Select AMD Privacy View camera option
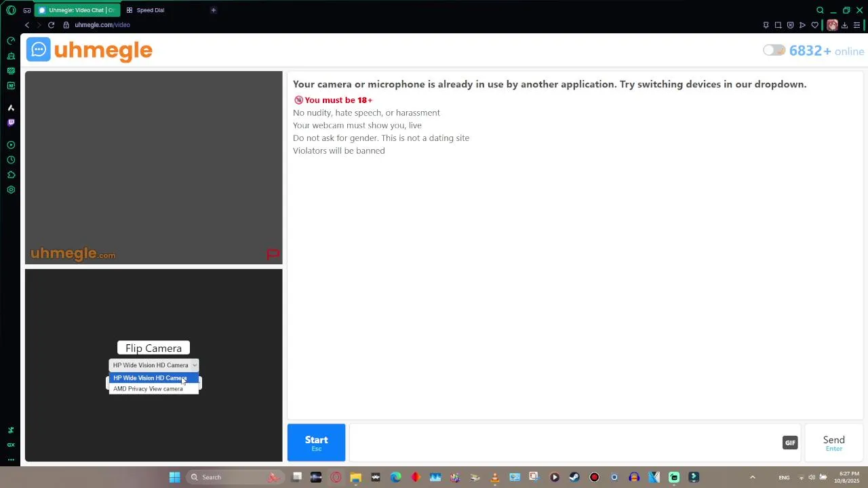This screenshot has height=488, width=868. click(x=154, y=389)
